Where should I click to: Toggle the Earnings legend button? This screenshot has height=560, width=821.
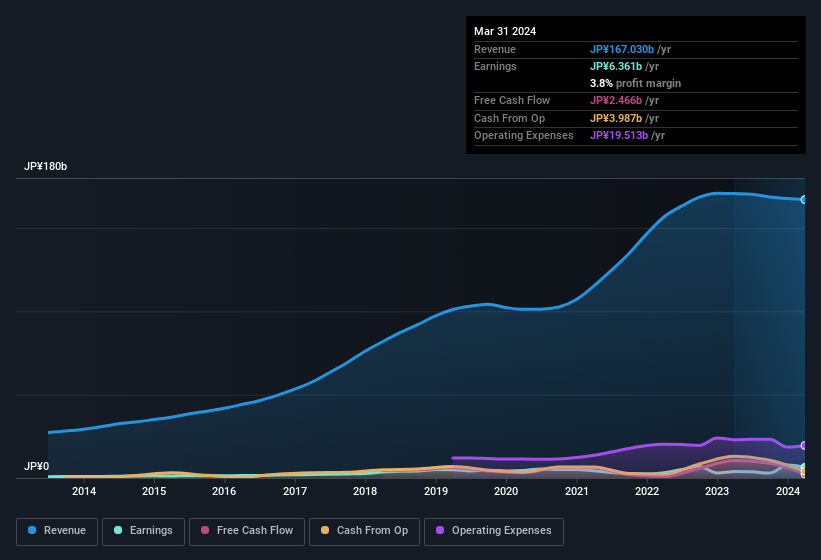point(143,531)
